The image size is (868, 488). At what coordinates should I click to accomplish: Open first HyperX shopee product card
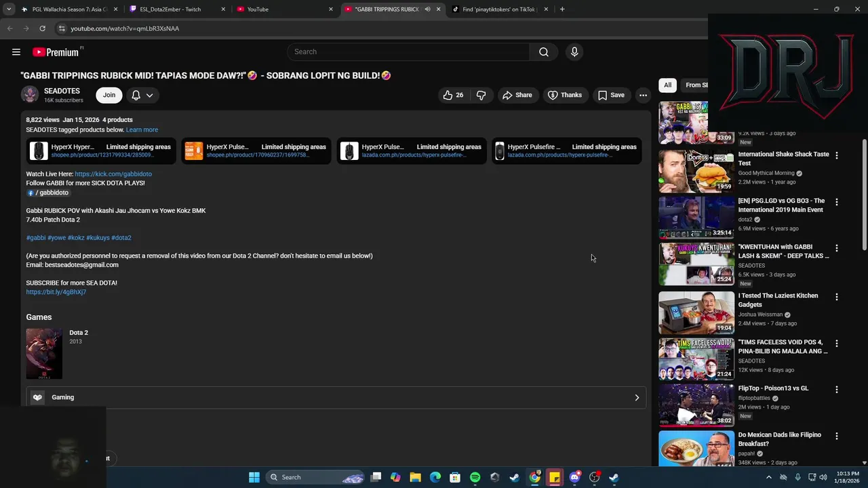[x=101, y=151]
